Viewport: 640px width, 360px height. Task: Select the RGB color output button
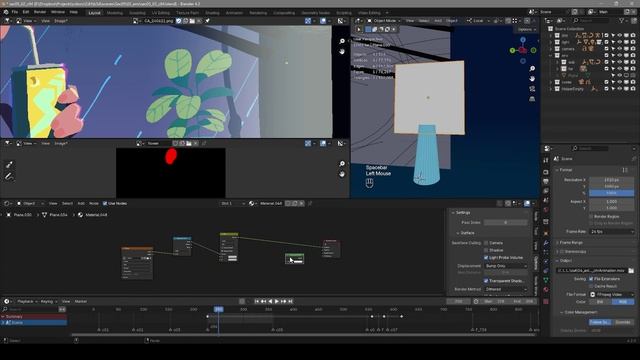623,302
